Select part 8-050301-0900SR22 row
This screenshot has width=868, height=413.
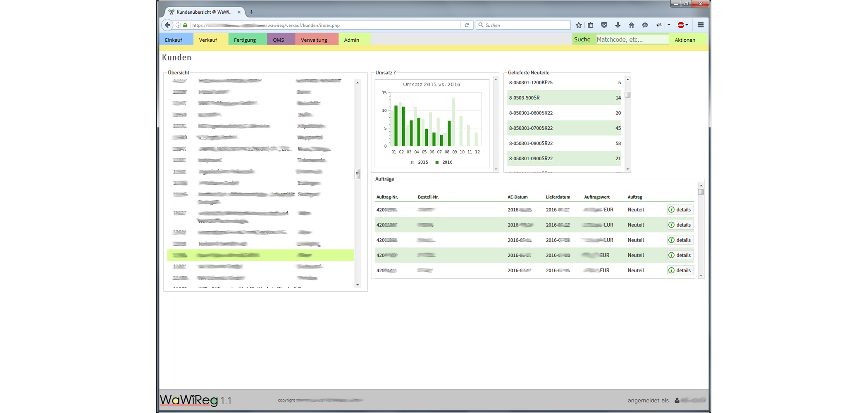tap(564, 159)
